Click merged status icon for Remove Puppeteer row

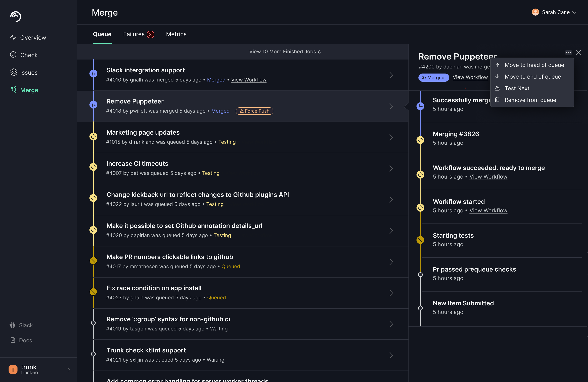click(93, 104)
